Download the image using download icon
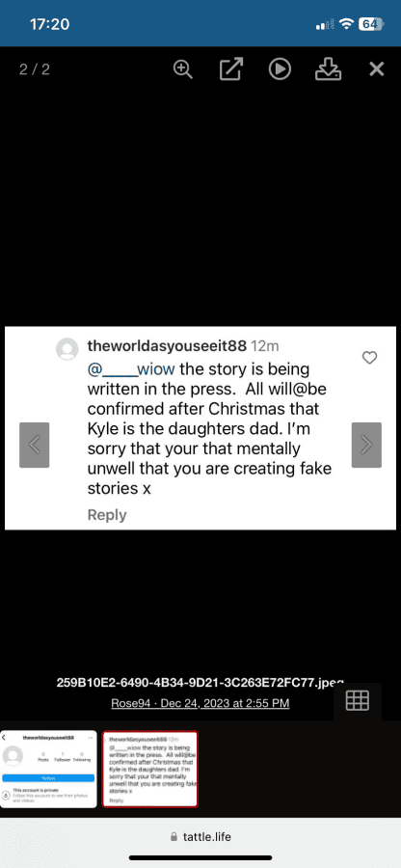Viewport: 401px width, 868px height. [328, 69]
